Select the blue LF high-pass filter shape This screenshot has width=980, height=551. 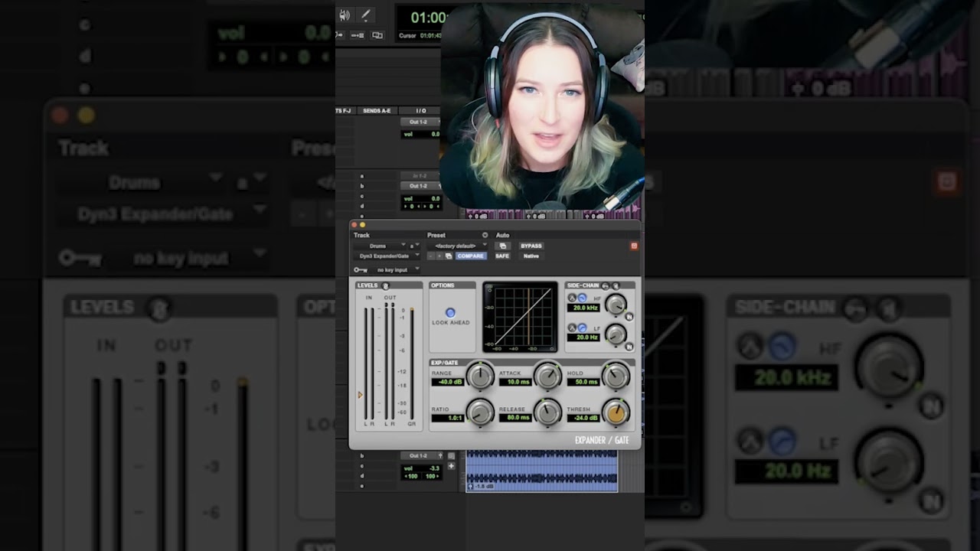point(582,328)
